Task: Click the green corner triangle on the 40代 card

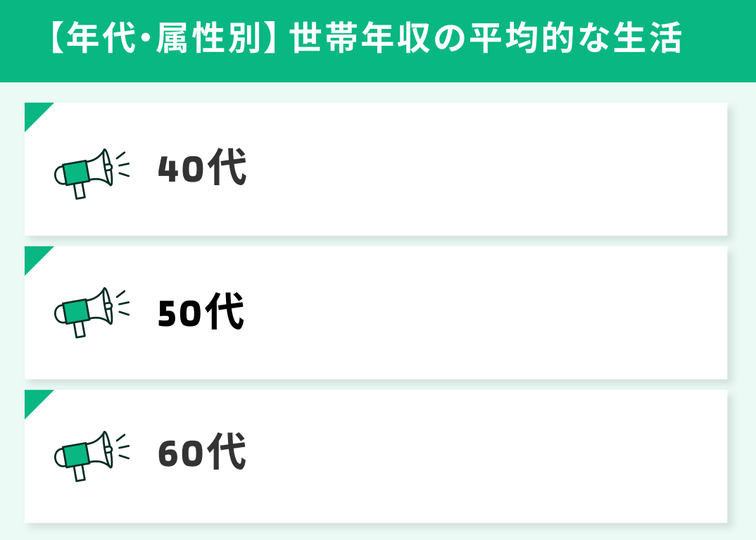Action: (34, 112)
